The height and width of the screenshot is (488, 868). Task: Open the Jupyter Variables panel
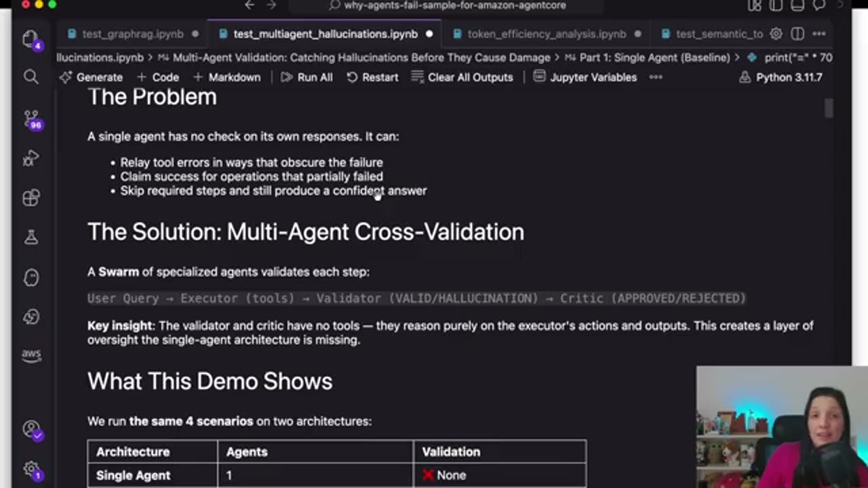585,77
